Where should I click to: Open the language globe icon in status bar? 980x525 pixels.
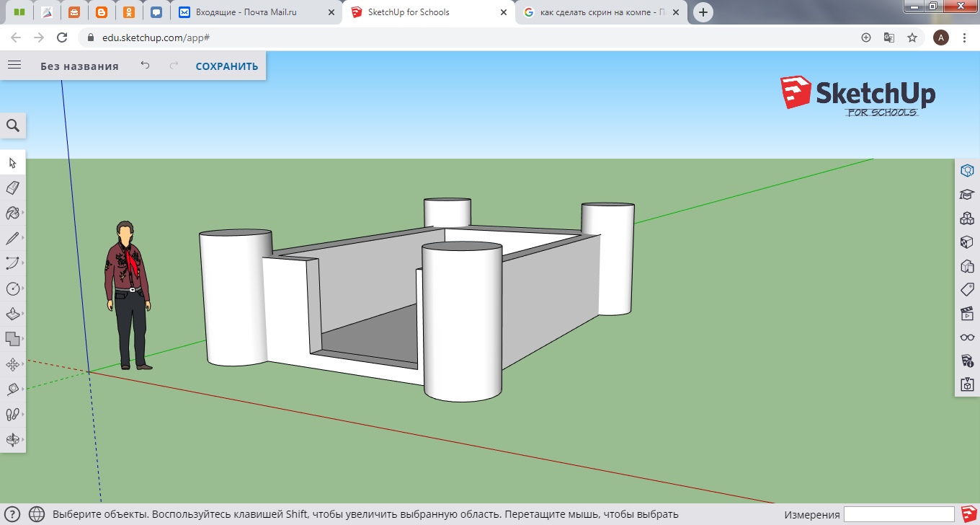tap(37, 514)
